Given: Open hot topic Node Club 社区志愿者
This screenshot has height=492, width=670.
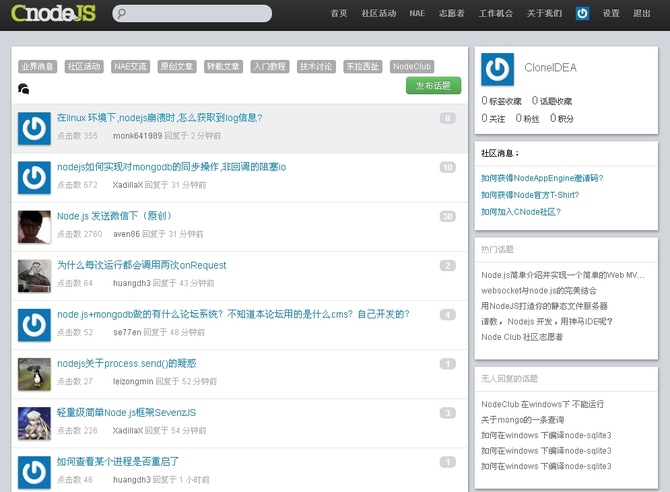Looking at the screenshot, I should 522,337.
